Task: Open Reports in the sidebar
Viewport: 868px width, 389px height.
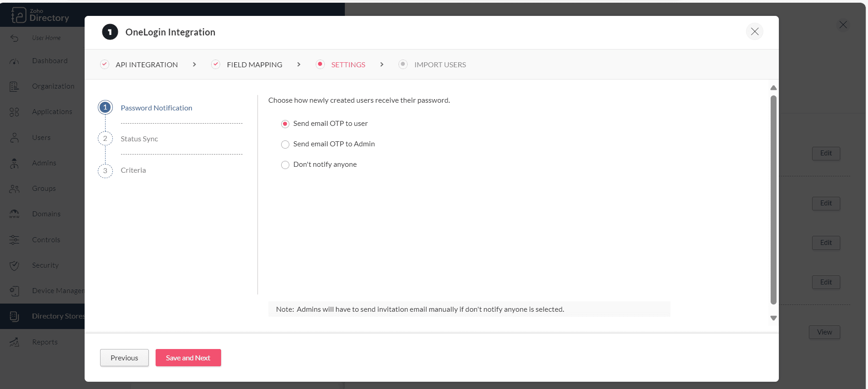Action: point(45,342)
